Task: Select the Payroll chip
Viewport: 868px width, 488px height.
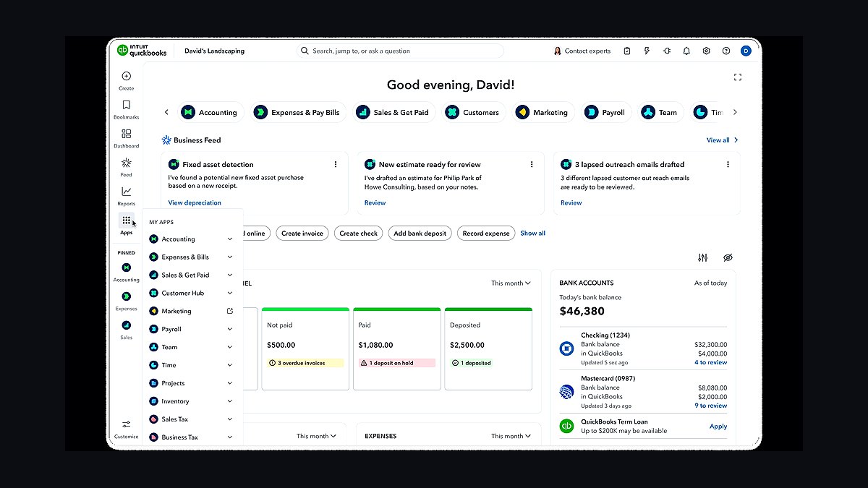Action: tap(605, 113)
